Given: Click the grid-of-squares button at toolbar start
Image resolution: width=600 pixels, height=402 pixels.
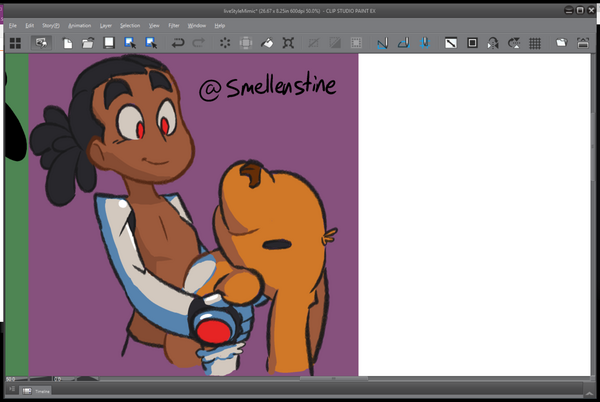Looking at the screenshot, I should [15, 43].
